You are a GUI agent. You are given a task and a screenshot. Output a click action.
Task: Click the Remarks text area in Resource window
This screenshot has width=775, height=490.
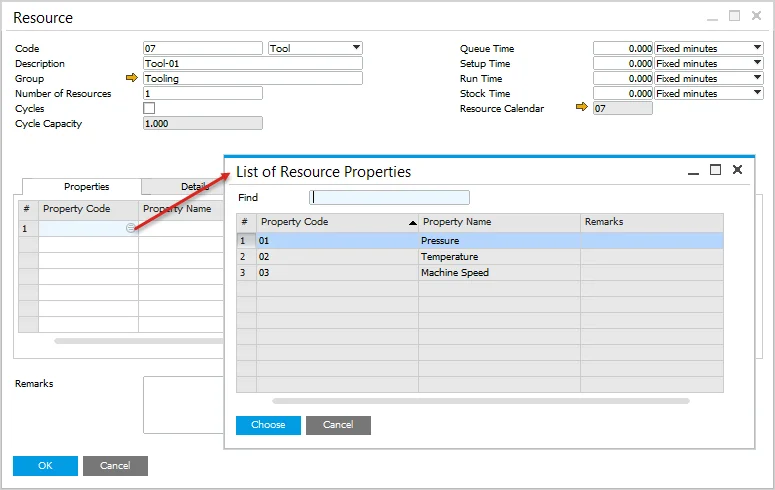pyautogui.click(x=183, y=405)
